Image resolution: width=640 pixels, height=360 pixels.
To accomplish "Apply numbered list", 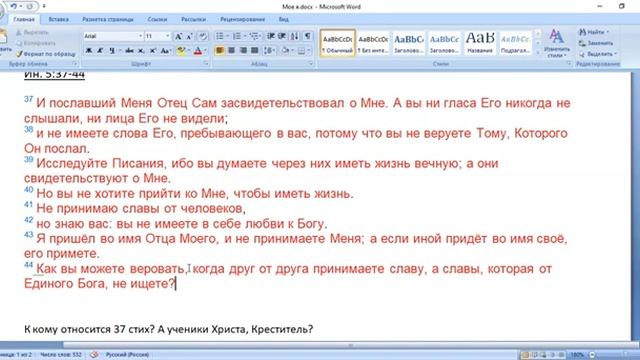I will (x=237, y=36).
